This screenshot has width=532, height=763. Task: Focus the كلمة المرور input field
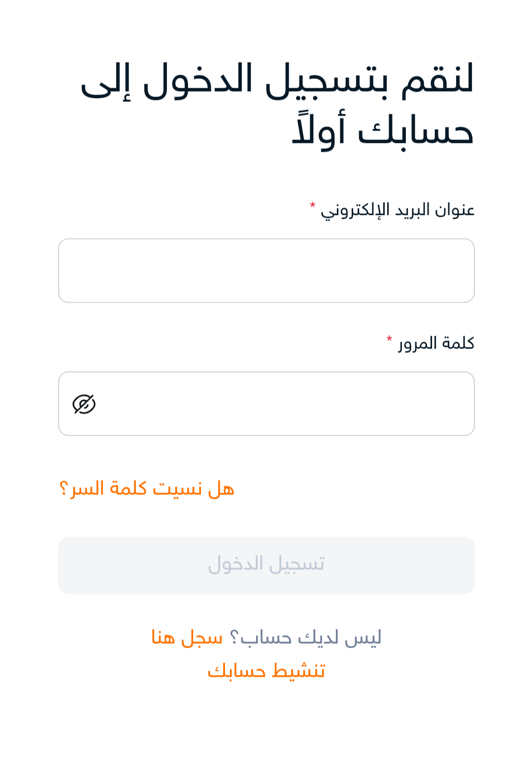(266, 404)
